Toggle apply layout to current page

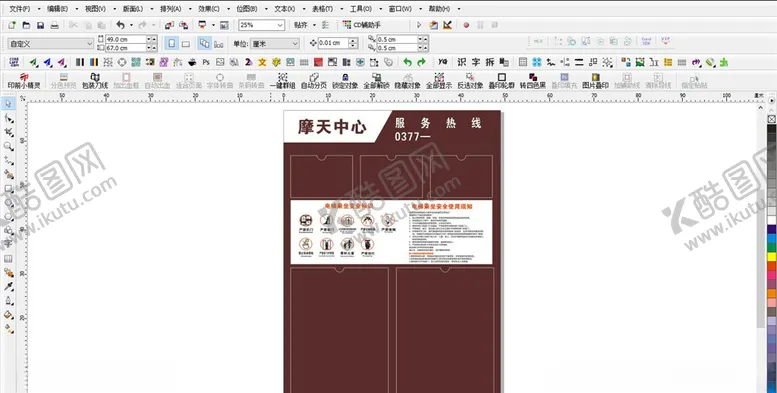tap(219, 44)
